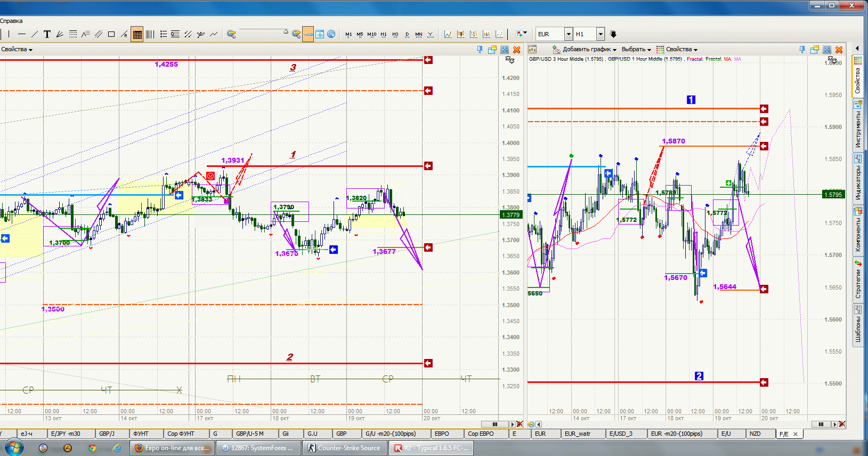Open the Стратегии side tab

coord(858,279)
